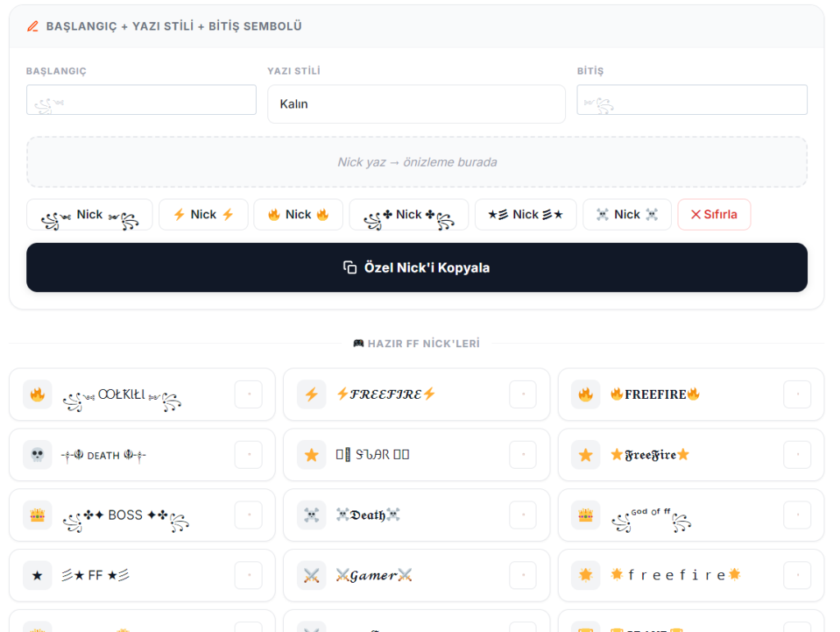Copy the STAR nick card

tap(523, 455)
